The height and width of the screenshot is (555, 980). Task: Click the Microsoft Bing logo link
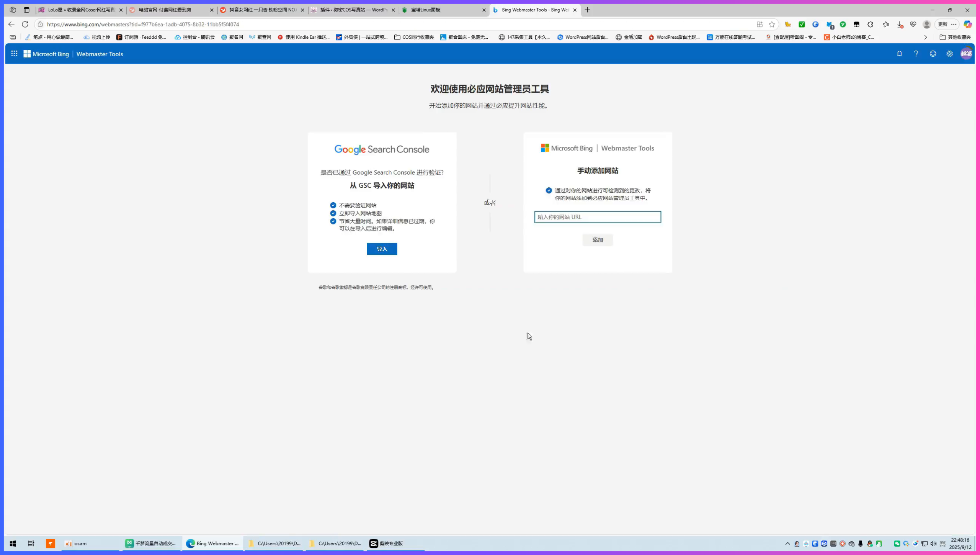[x=46, y=54]
